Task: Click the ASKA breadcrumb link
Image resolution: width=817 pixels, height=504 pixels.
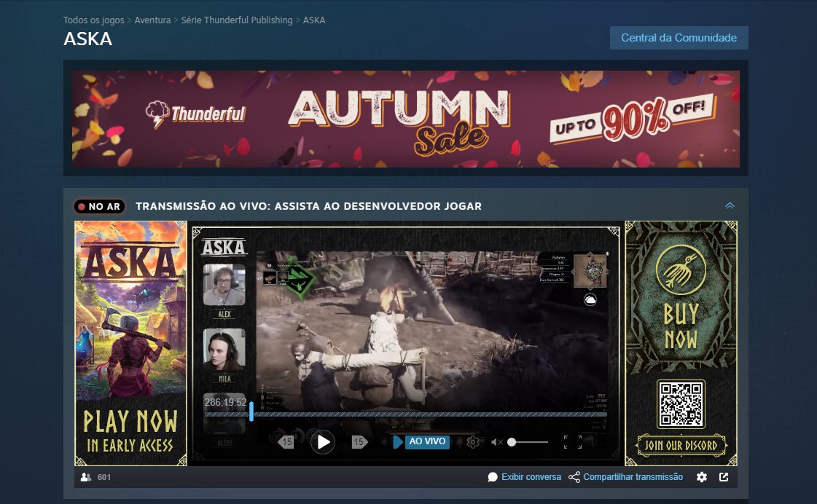Action: tap(314, 20)
